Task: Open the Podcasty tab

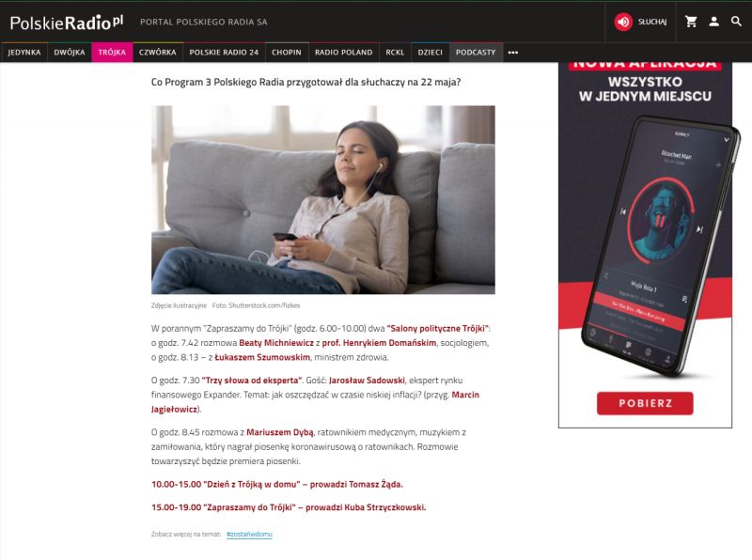Action: [x=476, y=53]
